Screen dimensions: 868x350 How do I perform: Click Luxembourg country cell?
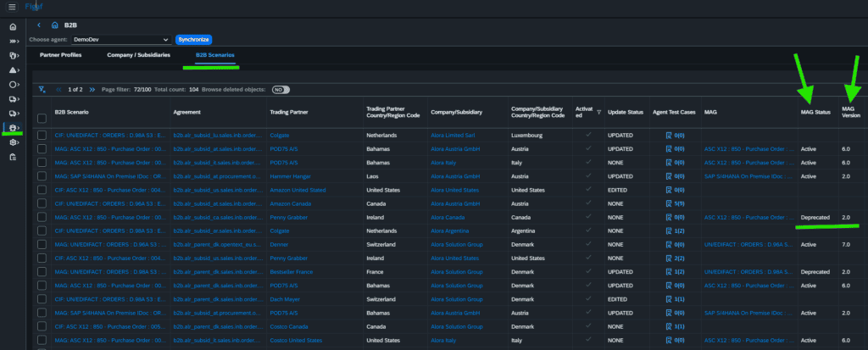tap(526, 135)
